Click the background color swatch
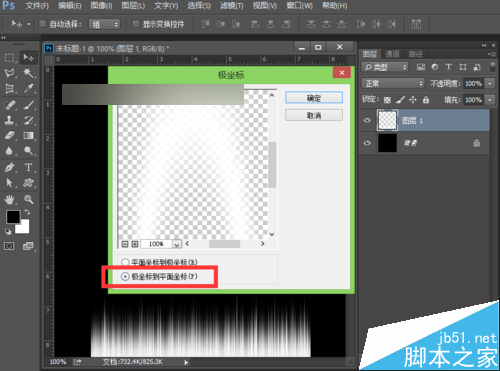Image resolution: width=500 pixels, height=371 pixels. (24, 228)
